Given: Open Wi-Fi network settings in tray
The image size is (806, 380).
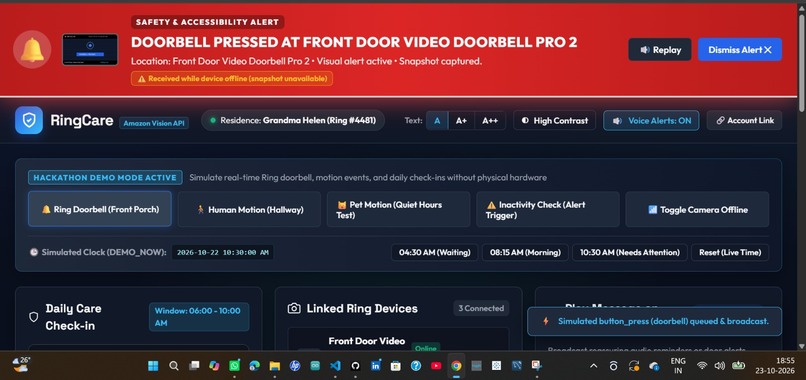Looking at the screenshot, I should coord(702,366).
